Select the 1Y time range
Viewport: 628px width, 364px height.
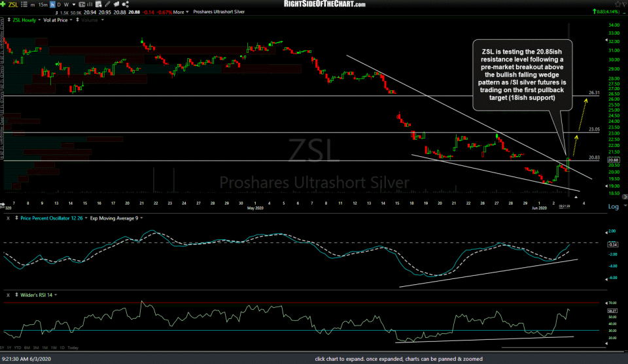pyautogui.click(x=9, y=348)
